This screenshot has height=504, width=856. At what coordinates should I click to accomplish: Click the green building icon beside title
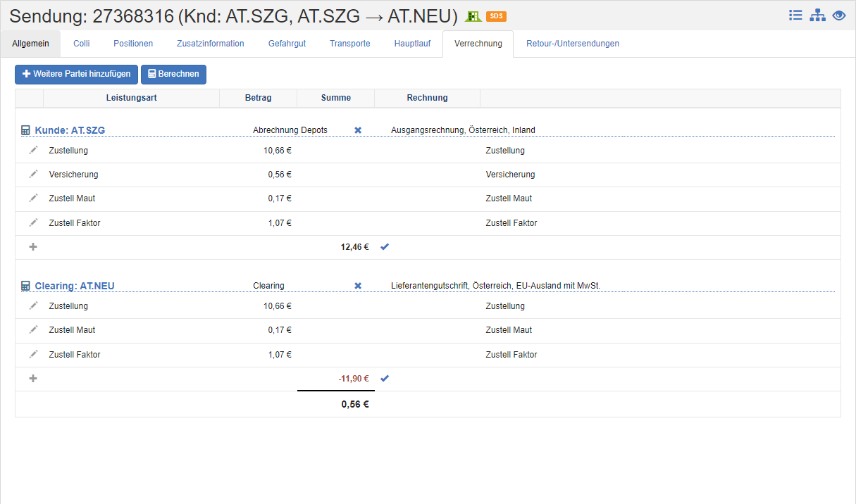[473, 16]
